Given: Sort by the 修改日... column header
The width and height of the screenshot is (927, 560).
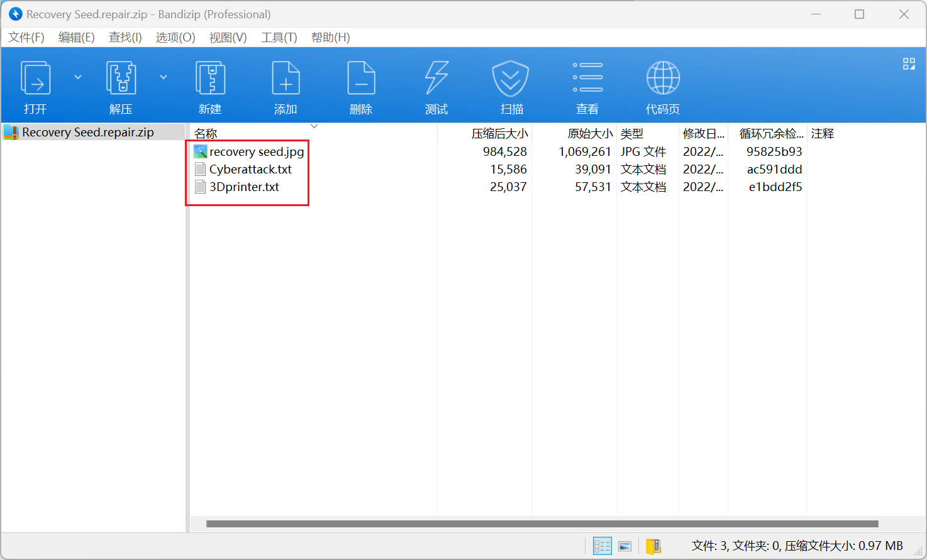Looking at the screenshot, I should pyautogui.click(x=703, y=133).
